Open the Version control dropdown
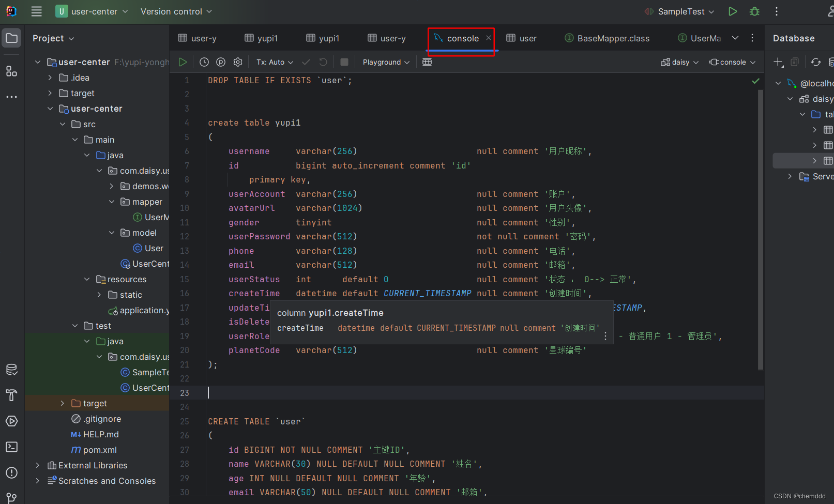This screenshot has height=504, width=834. (x=176, y=11)
